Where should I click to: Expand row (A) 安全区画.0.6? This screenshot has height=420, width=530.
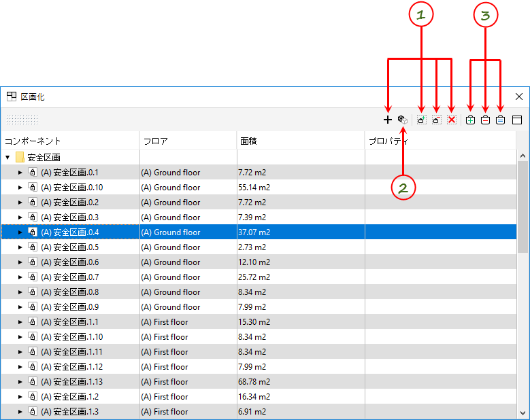(20, 262)
